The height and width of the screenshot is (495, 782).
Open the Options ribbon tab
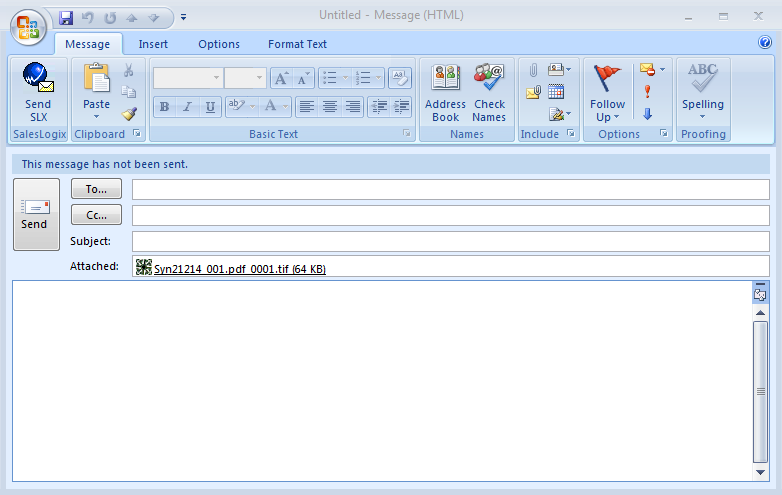tap(219, 44)
